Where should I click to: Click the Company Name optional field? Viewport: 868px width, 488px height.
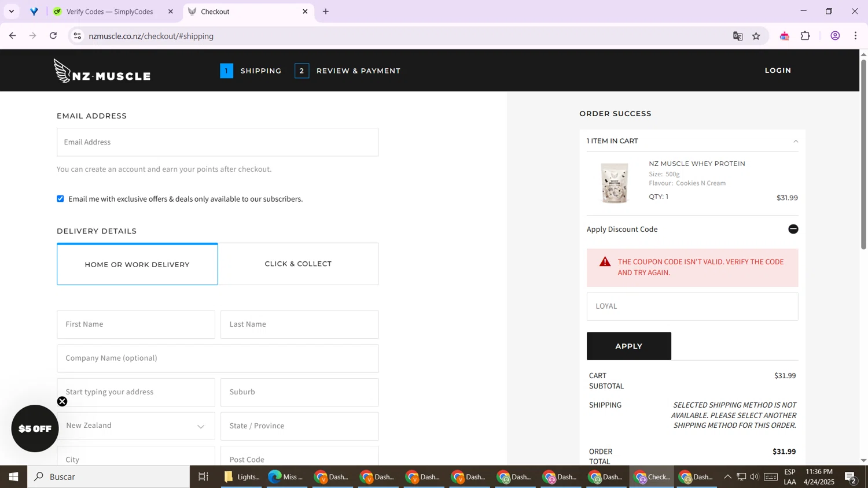click(218, 358)
